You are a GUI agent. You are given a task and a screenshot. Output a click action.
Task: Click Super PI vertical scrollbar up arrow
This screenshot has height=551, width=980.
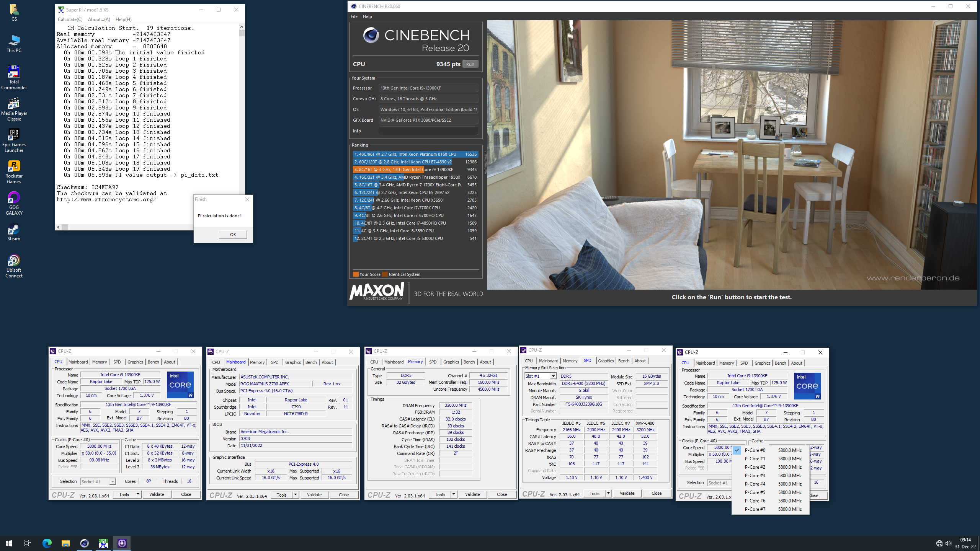242,27
